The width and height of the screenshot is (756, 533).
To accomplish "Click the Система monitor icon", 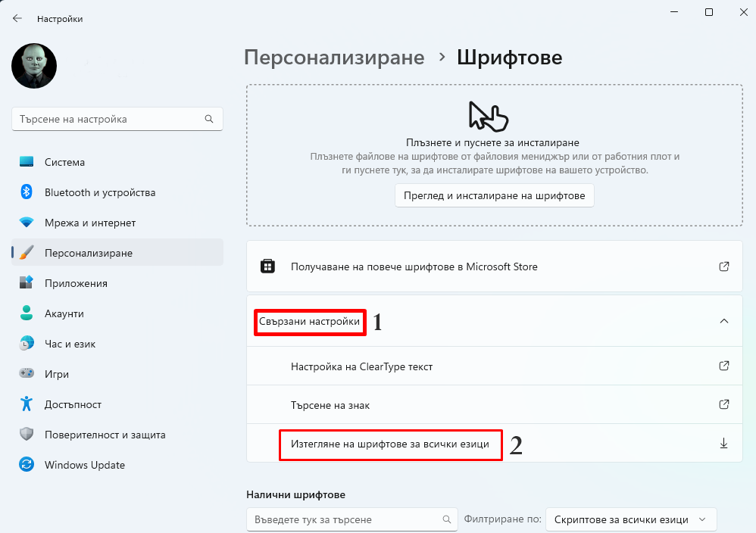I will pyautogui.click(x=27, y=162).
